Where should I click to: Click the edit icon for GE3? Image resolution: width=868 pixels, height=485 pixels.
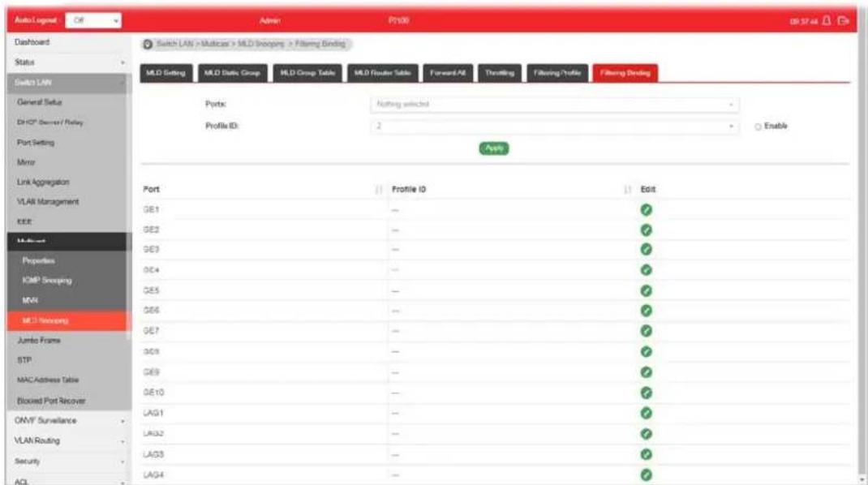click(x=646, y=250)
